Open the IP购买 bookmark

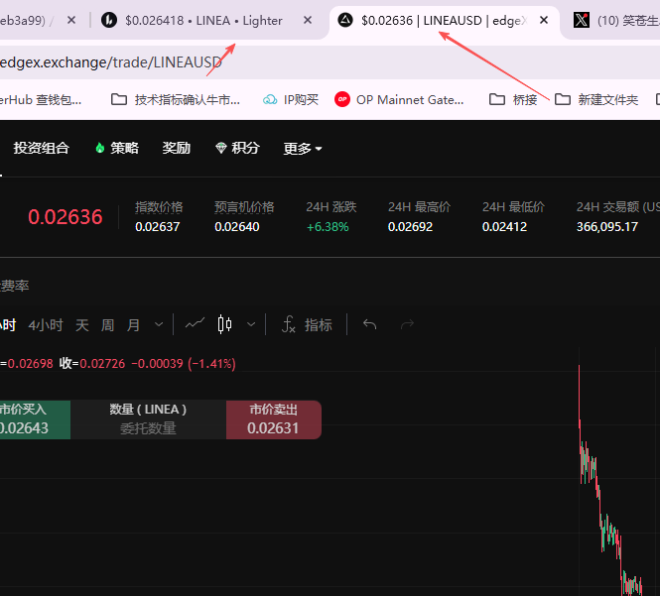pyautogui.click(x=291, y=100)
